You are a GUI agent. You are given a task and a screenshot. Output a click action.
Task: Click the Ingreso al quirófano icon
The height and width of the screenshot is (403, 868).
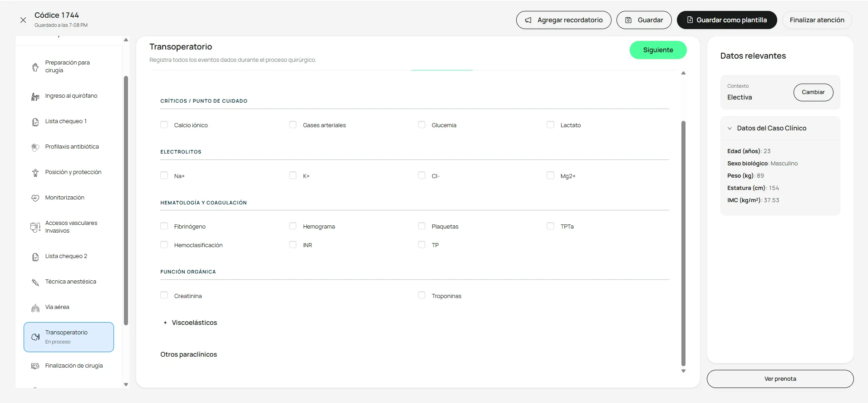pos(35,96)
